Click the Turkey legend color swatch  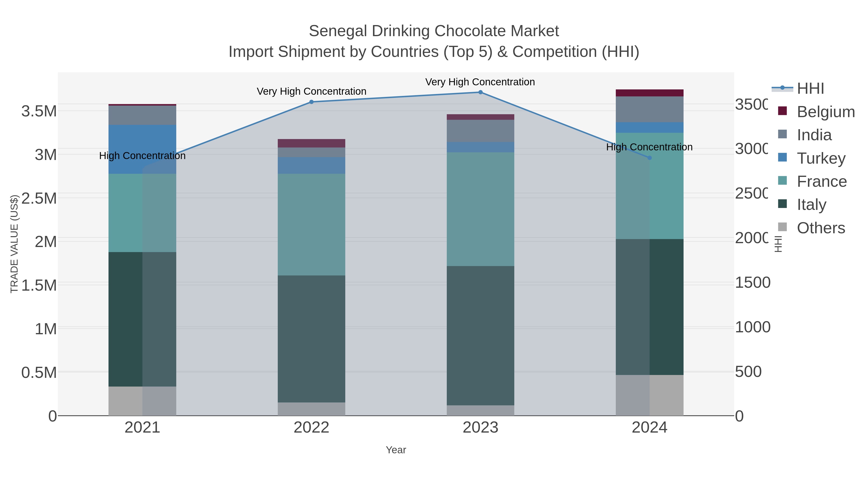782,157
